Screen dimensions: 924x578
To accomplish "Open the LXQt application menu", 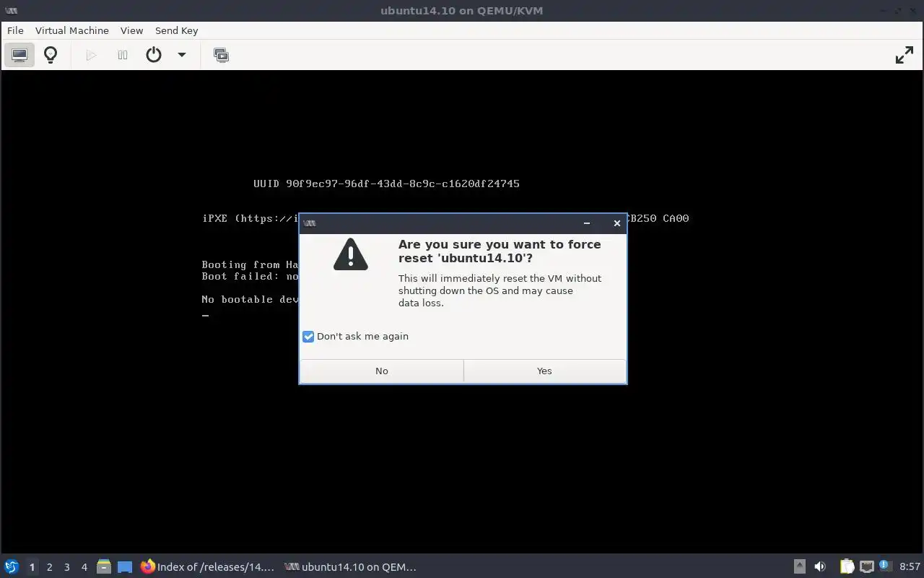I will pos(12,567).
